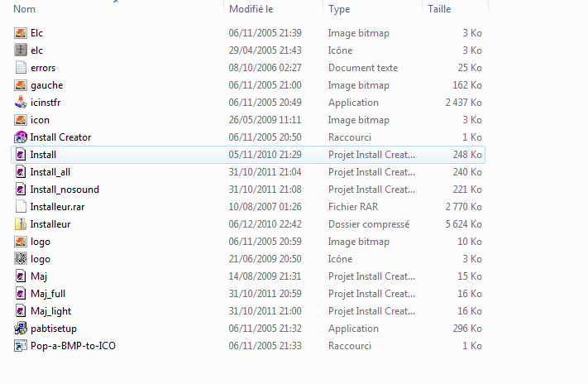Image resolution: width=588 pixels, height=384 pixels.
Task: Click the icinstfr installer application icon
Action: [21, 103]
